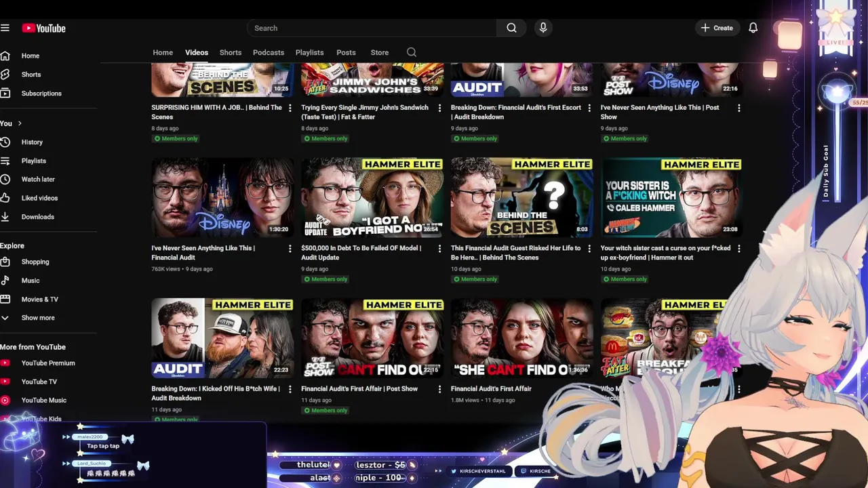Open Music under Explore
868x488 pixels.
click(x=31, y=281)
